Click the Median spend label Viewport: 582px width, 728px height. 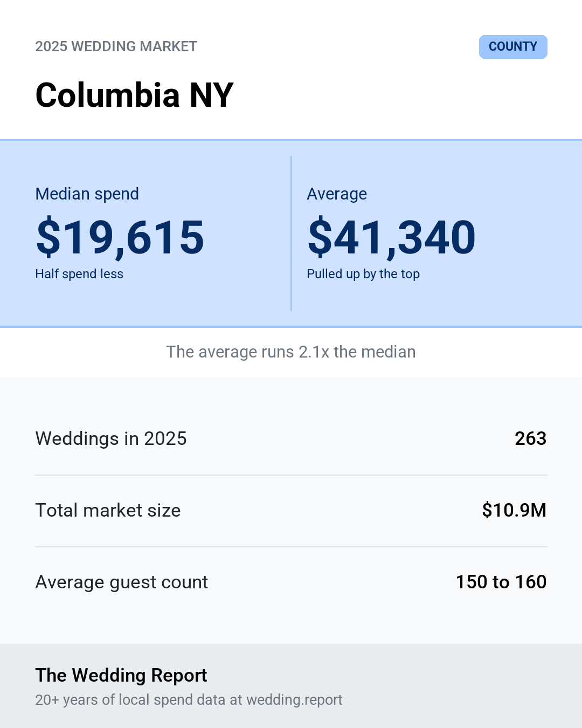point(87,194)
